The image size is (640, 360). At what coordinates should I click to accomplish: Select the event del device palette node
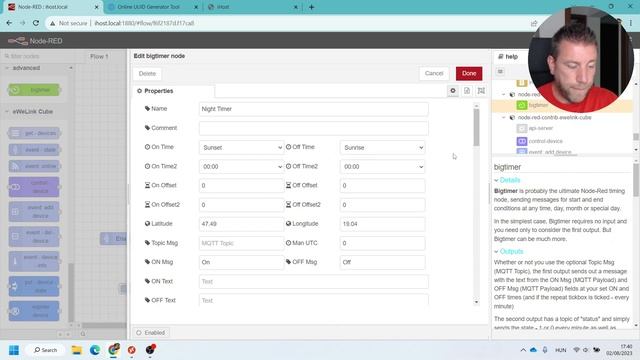[x=34, y=237]
